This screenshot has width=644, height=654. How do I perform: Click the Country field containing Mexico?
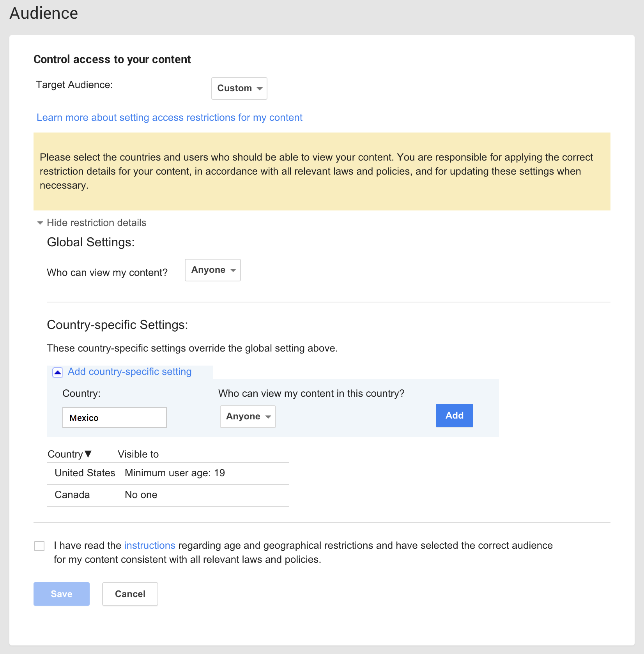pos(114,417)
